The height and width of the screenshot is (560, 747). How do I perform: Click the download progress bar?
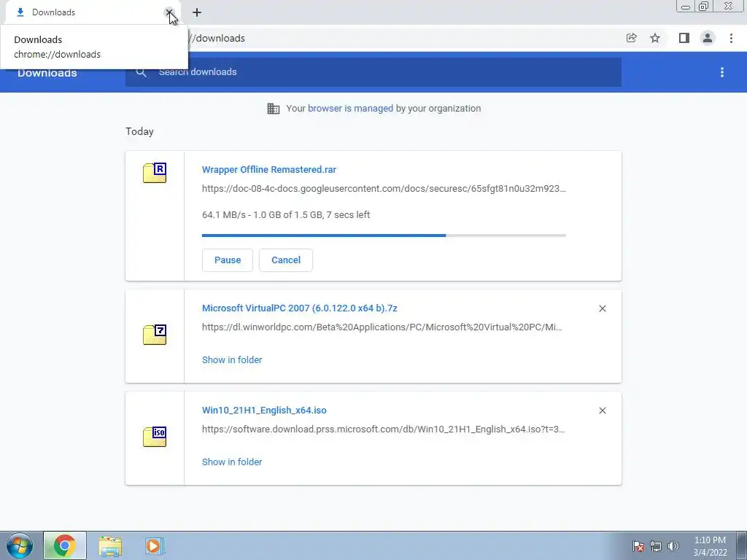coord(384,236)
